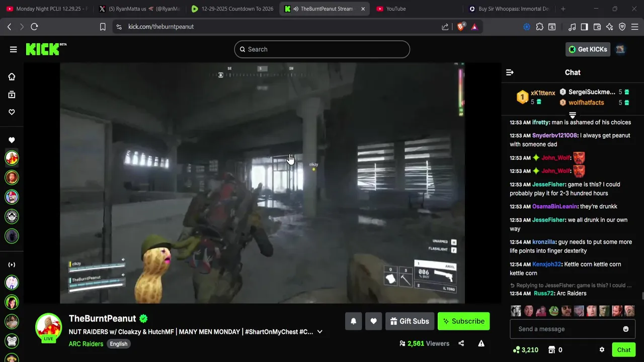The image size is (644, 362).
Task: Open browser Extensions puzzle icon
Action: 540,27
